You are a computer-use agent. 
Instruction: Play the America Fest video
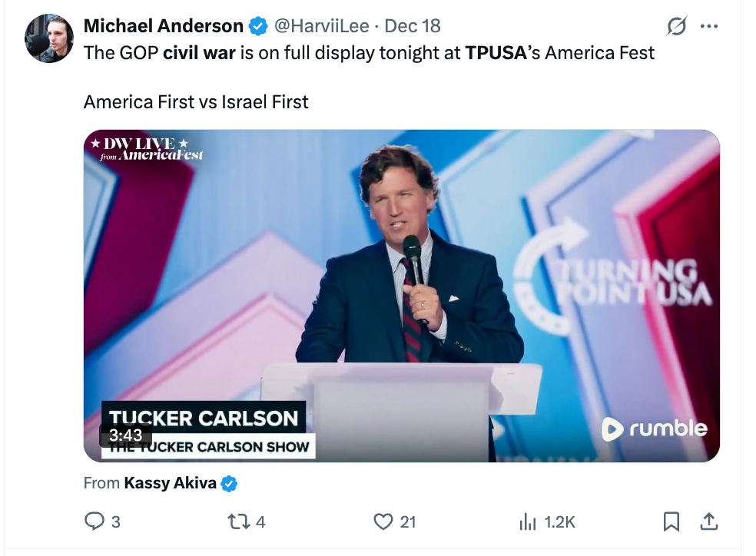coord(401,296)
